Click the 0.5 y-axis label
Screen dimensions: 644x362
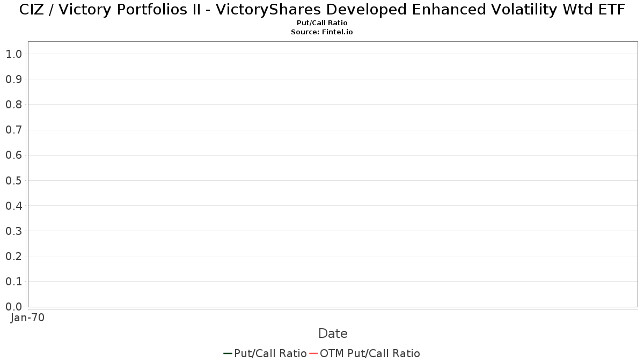(13, 180)
